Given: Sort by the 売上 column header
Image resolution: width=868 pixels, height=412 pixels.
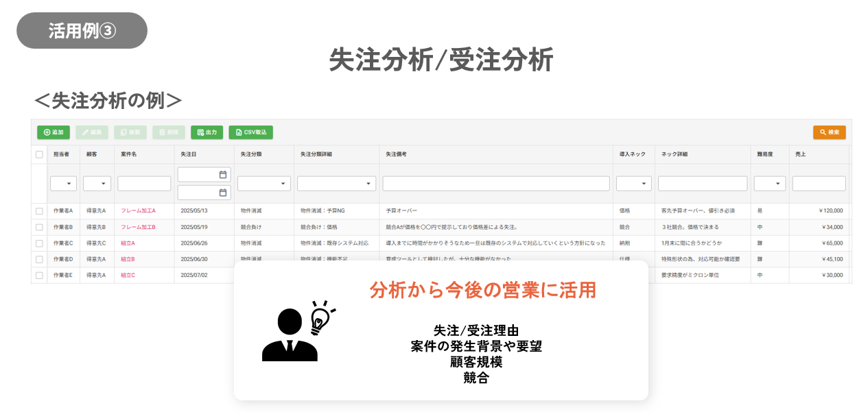Looking at the screenshot, I should [801, 154].
